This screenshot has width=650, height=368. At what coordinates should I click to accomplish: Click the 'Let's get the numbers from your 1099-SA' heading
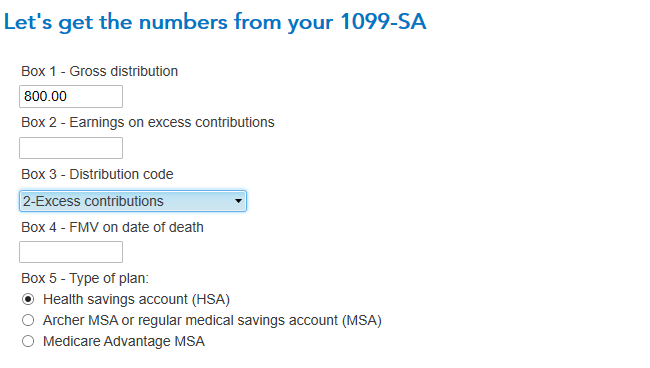click(x=215, y=22)
